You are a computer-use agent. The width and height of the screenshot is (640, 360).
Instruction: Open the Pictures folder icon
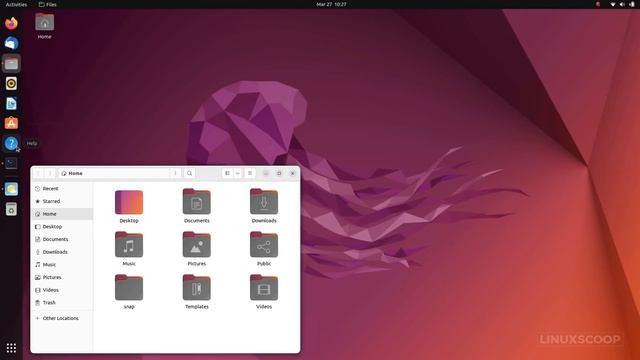pyautogui.click(x=197, y=249)
